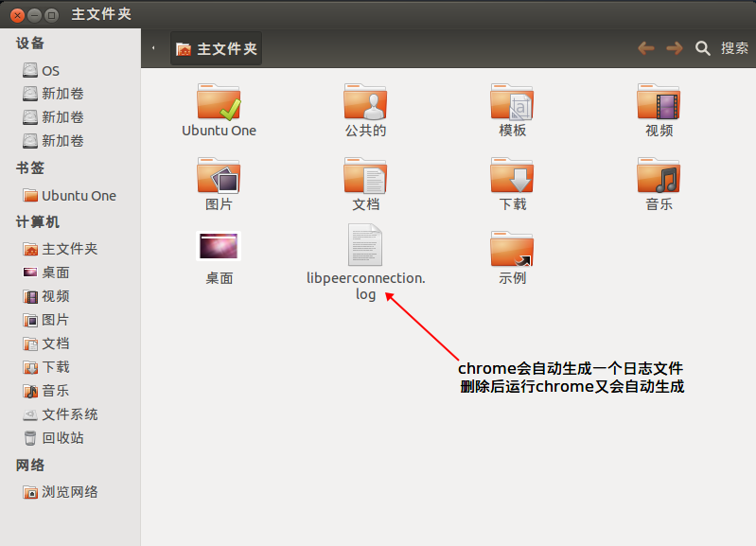Open the 文档 folder in main pane
756x546 pixels.
point(365,176)
